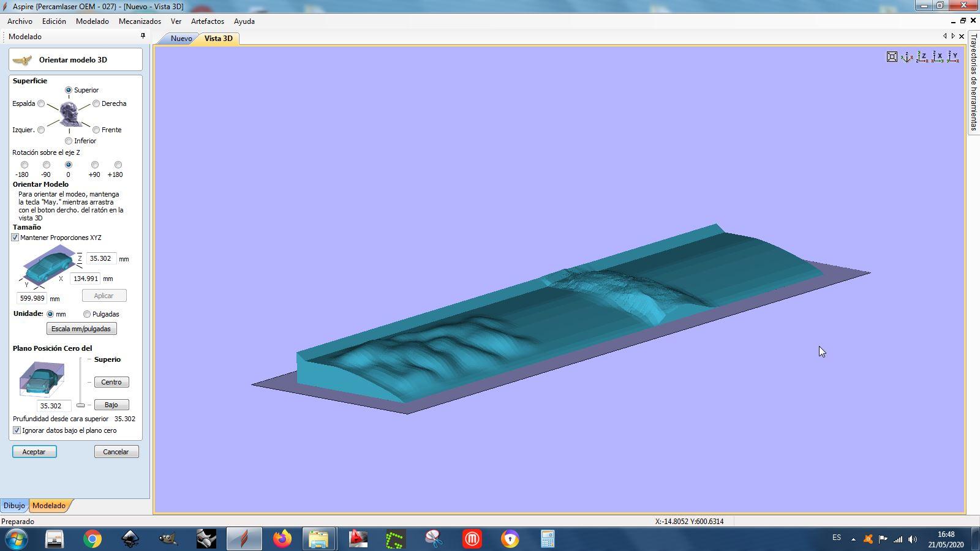Viewport: 980px width, 551px height.
Task: Toggle Mantener Proporciones XYZ checkbox
Action: tap(15, 238)
